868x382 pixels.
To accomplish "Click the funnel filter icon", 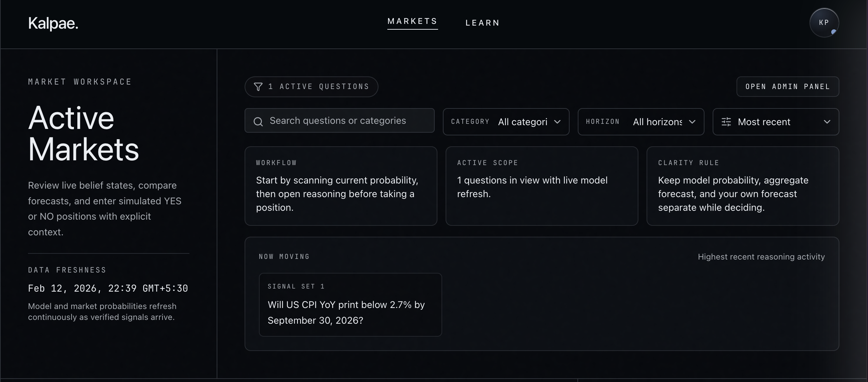I will pos(258,87).
